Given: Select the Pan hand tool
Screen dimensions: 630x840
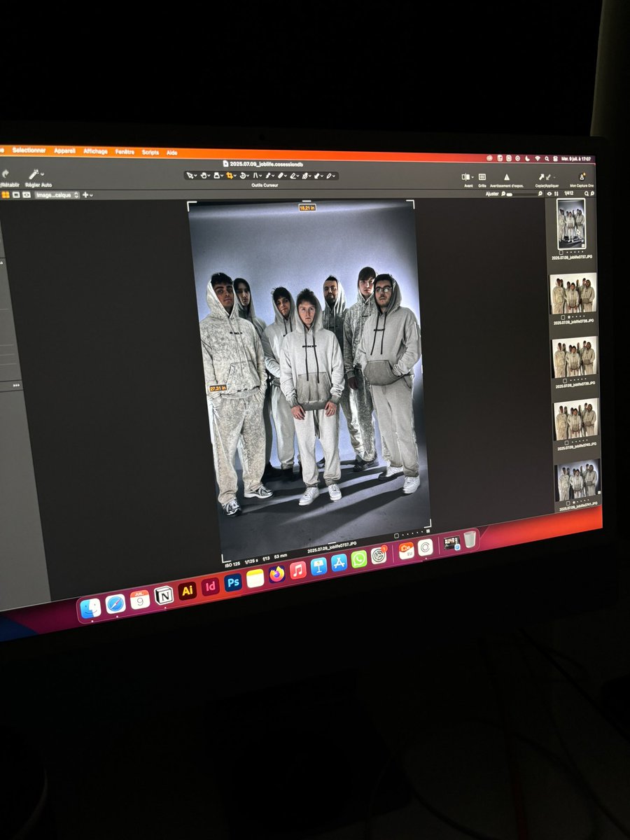Looking at the screenshot, I should click(x=203, y=175).
